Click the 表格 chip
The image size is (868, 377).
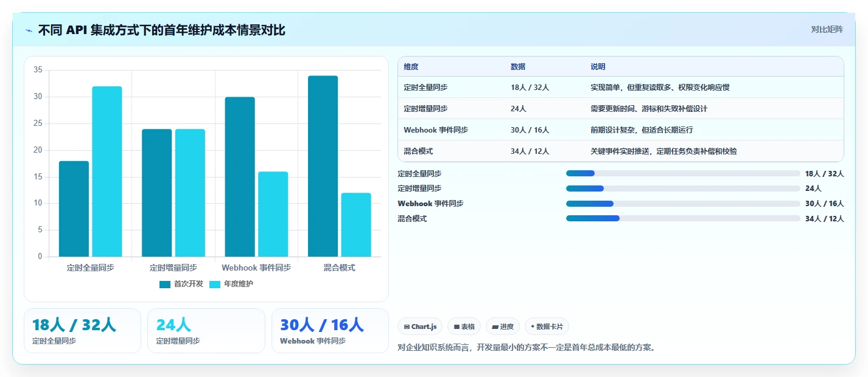click(x=464, y=327)
